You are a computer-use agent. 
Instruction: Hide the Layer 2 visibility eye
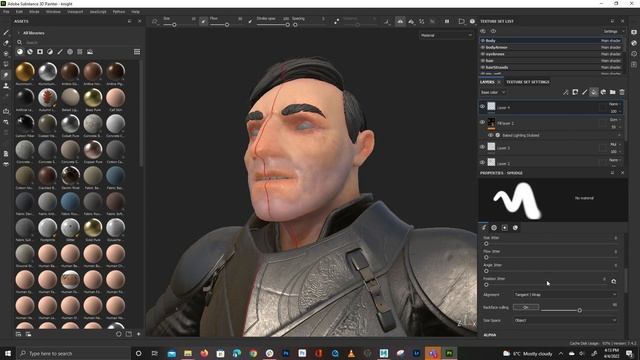(x=482, y=162)
